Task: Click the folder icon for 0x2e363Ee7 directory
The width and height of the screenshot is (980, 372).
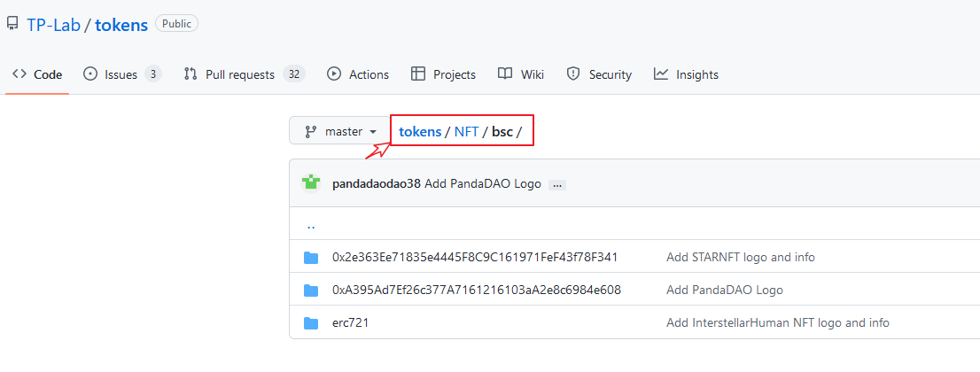Action: point(311,258)
